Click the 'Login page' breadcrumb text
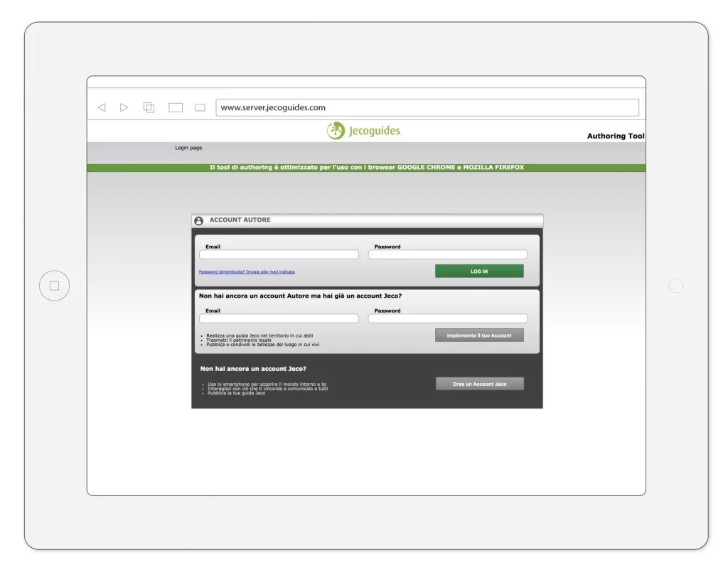Viewport: 728px width, 572px height. 188,148
